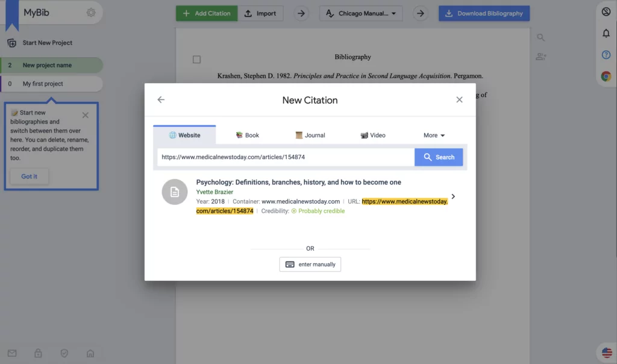Image resolution: width=617 pixels, height=364 pixels.
Task: Dismiss the bibliographies tooltip with X
Action: tap(86, 115)
